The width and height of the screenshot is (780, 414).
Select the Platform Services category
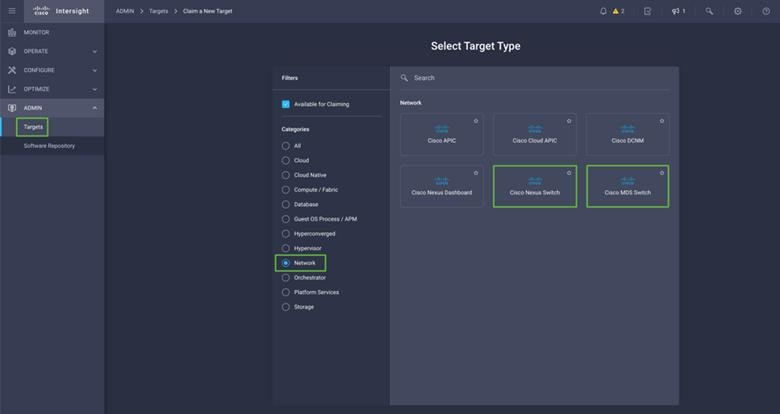pos(286,292)
